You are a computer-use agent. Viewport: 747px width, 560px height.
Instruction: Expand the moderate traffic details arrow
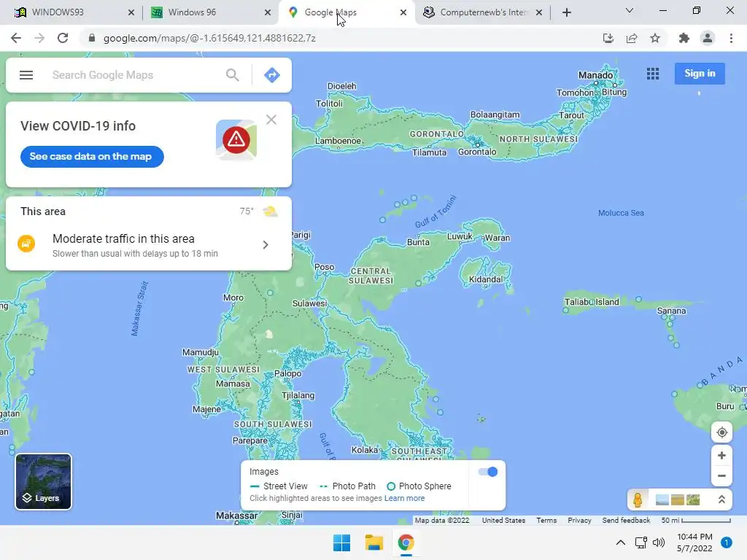point(266,245)
